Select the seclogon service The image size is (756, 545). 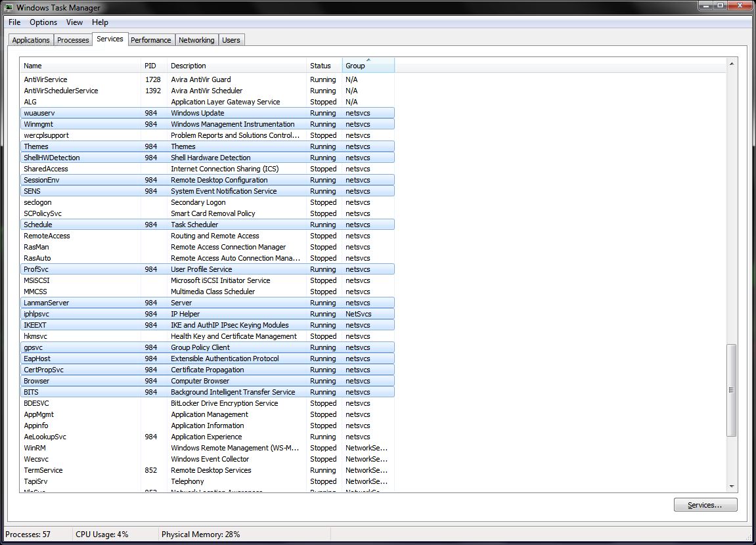tap(208, 202)
